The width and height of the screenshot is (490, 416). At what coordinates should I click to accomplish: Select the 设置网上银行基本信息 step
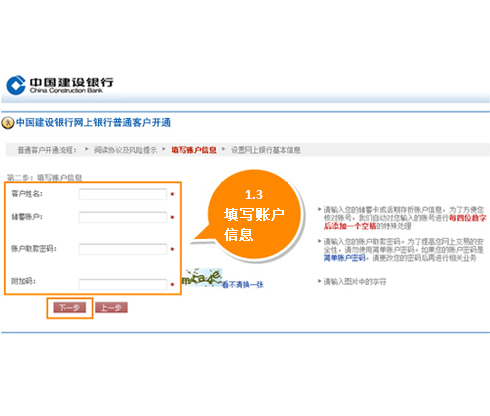[x=266, y=150]
